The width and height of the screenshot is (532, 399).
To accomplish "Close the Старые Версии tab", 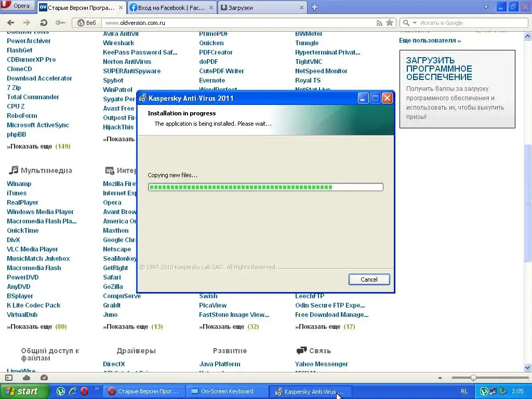I will 121,7.
